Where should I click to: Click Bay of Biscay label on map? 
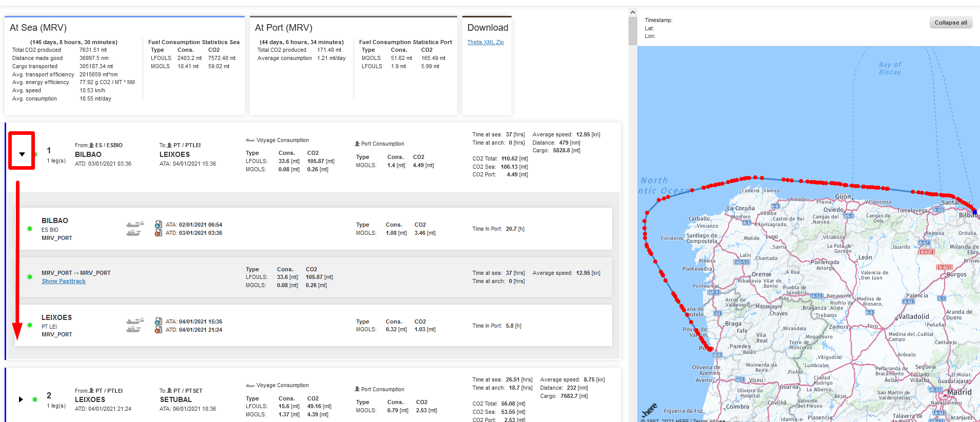tap(890, 68)
